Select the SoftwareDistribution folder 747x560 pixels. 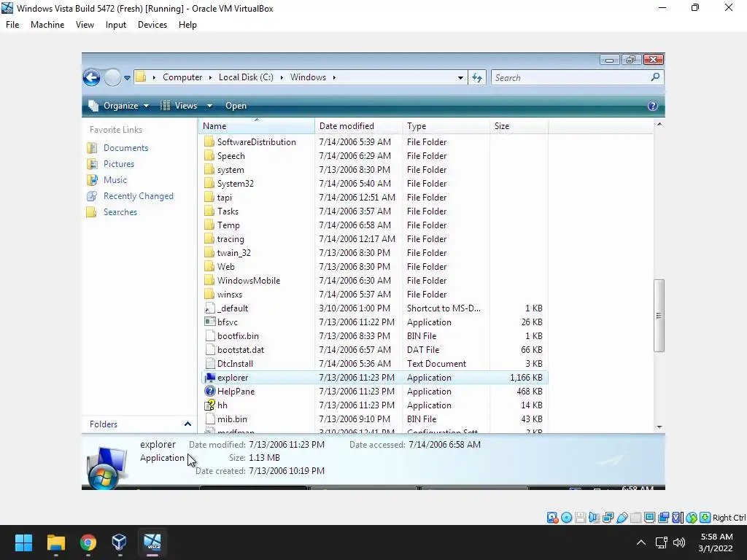(256, 142)
